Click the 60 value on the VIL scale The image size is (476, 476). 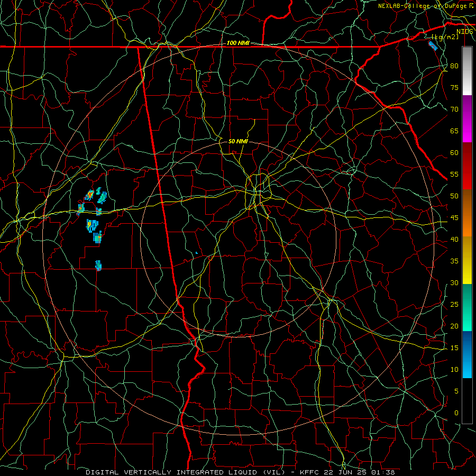coord(454,153)
